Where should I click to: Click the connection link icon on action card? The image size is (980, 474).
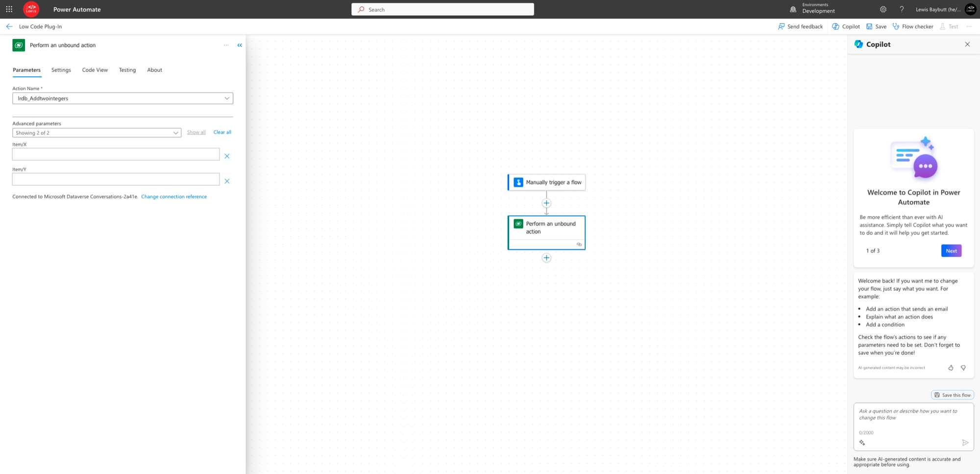(x=579, y=245)
